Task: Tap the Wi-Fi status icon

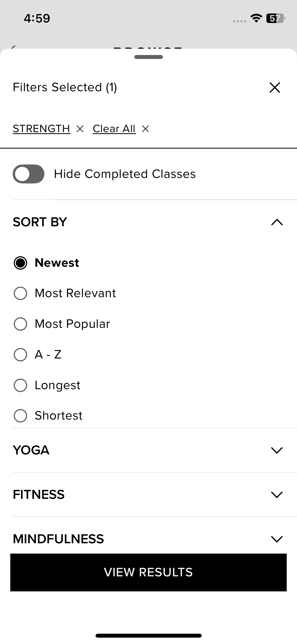Action: coord(256,18)
